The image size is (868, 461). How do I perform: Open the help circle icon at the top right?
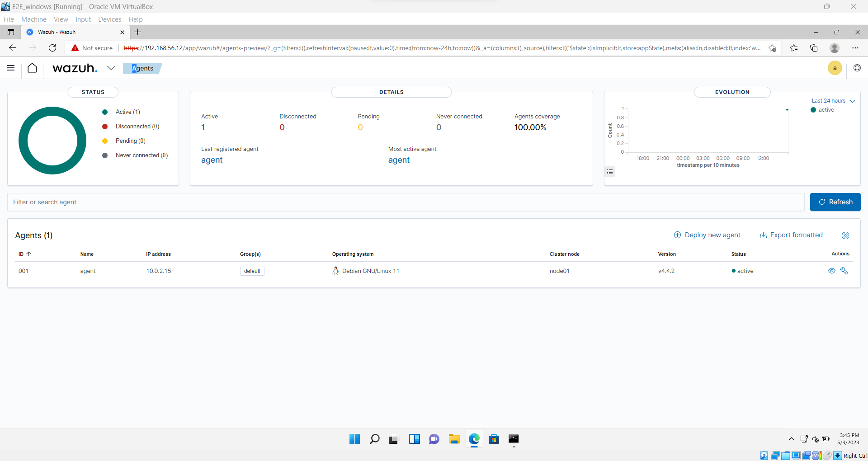coord(857,68)
